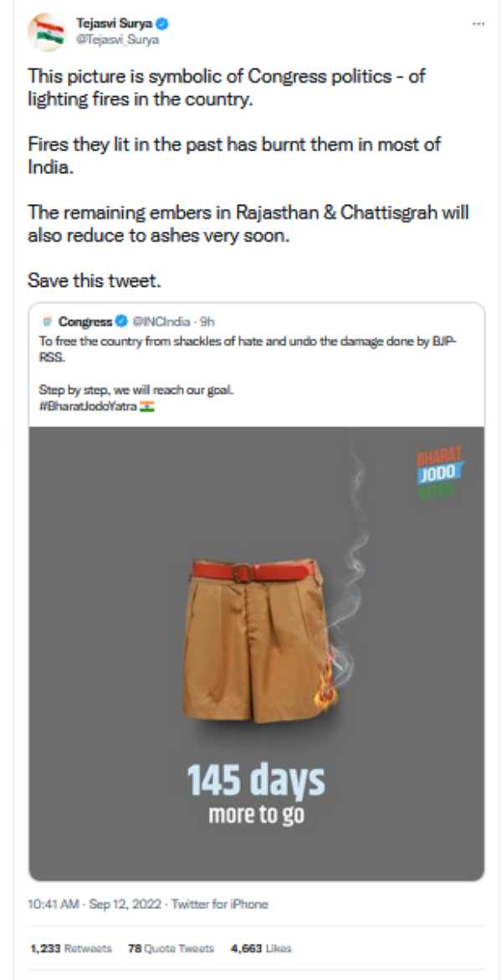This screenshot has width=502, height=980.
Task: View the 1,233 Retweets list
Action: tap(71, 948)
